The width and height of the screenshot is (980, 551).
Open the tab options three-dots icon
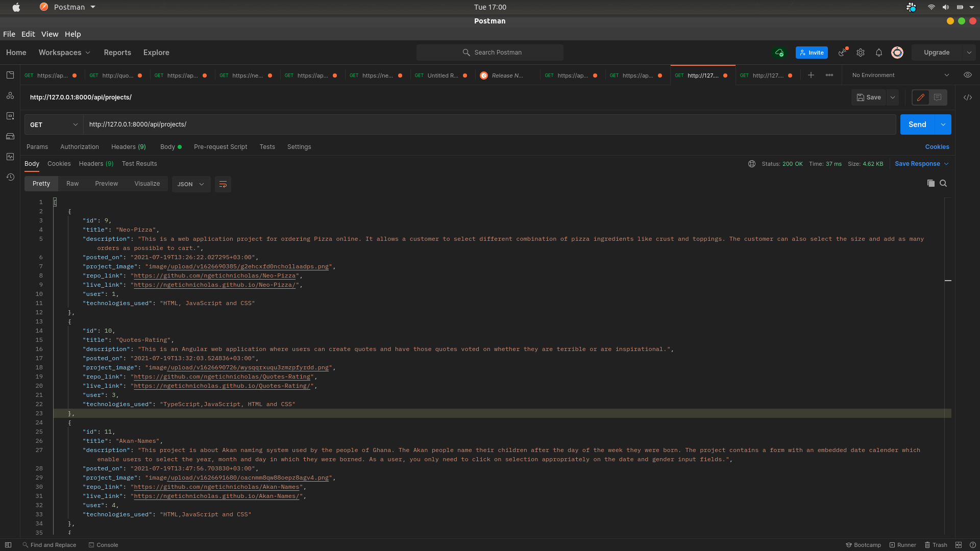(x=829, y=75)
